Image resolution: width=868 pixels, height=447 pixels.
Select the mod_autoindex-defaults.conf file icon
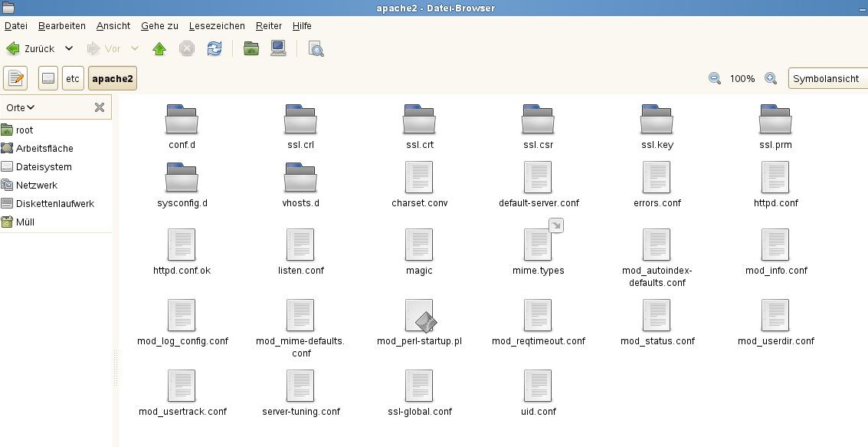click(x=657, y=245)
